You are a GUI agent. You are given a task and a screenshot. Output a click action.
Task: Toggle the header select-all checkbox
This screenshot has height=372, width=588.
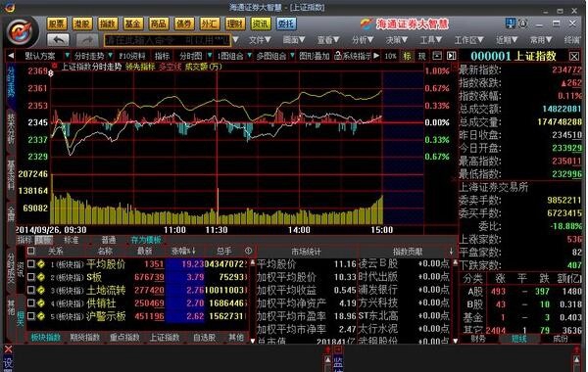pyautogui.click(x=31, y=251)
